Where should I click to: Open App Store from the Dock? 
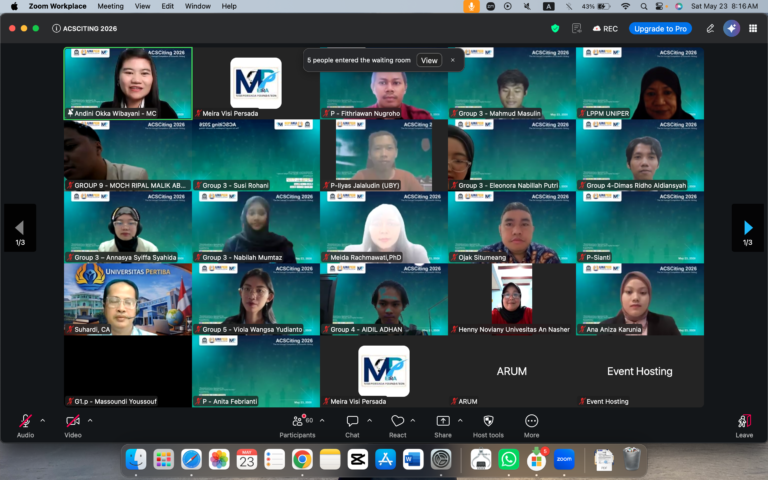[x=385, y=459]
